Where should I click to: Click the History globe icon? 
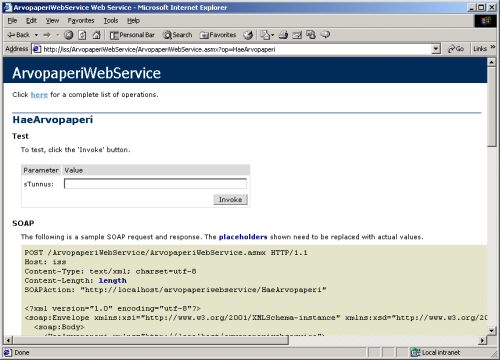(x=248, y=35)
